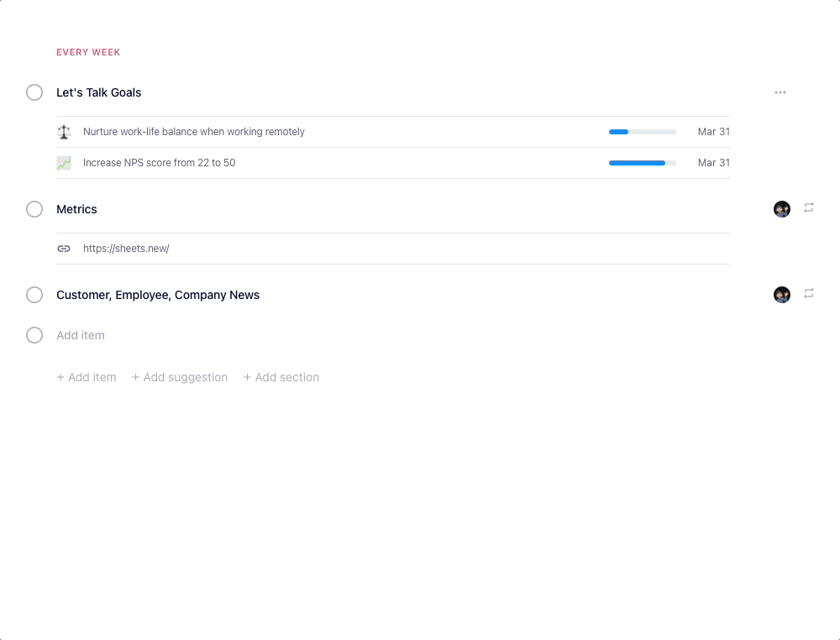Check off Customer, Employee, Company News
The height and width of the screenshot is (640, 840).
[34, 295]
